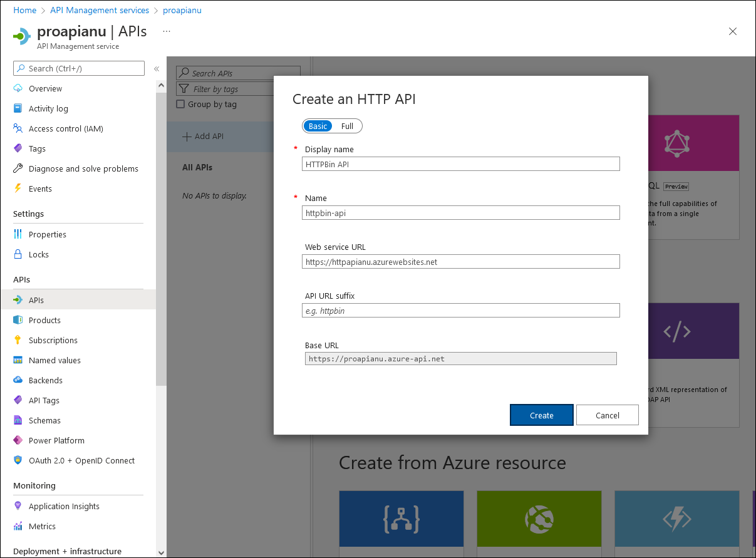Open the Filter by tags dropdown

238,88
